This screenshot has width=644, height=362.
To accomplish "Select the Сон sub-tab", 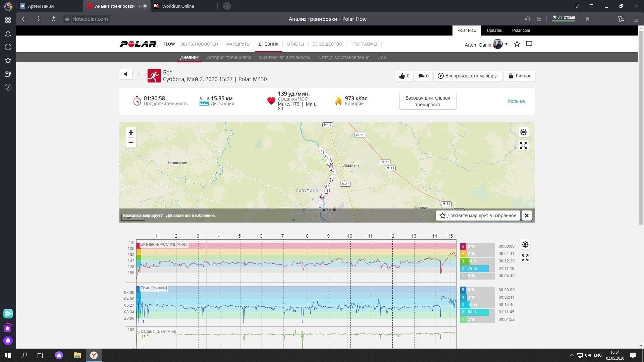I will coord(382,57).
